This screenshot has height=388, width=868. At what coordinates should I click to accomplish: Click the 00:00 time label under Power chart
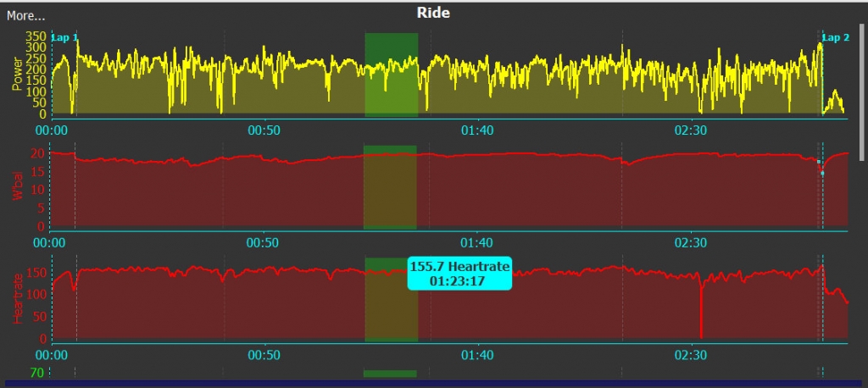click(51, 130)
